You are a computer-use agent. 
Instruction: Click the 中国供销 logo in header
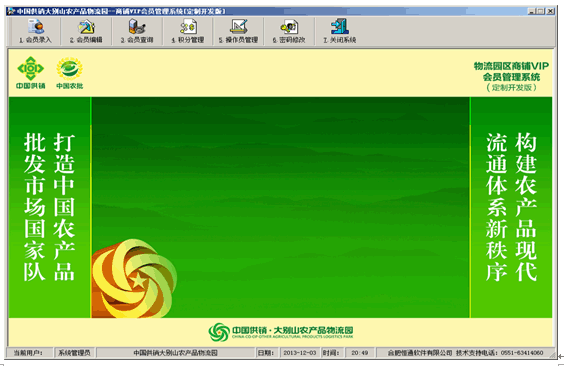coord(31,72)
